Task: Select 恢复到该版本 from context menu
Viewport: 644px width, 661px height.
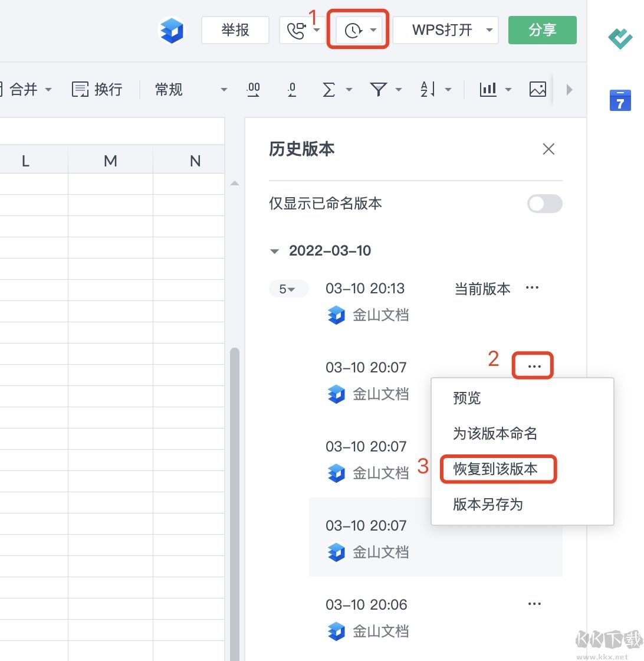Action: click(495, 469)
